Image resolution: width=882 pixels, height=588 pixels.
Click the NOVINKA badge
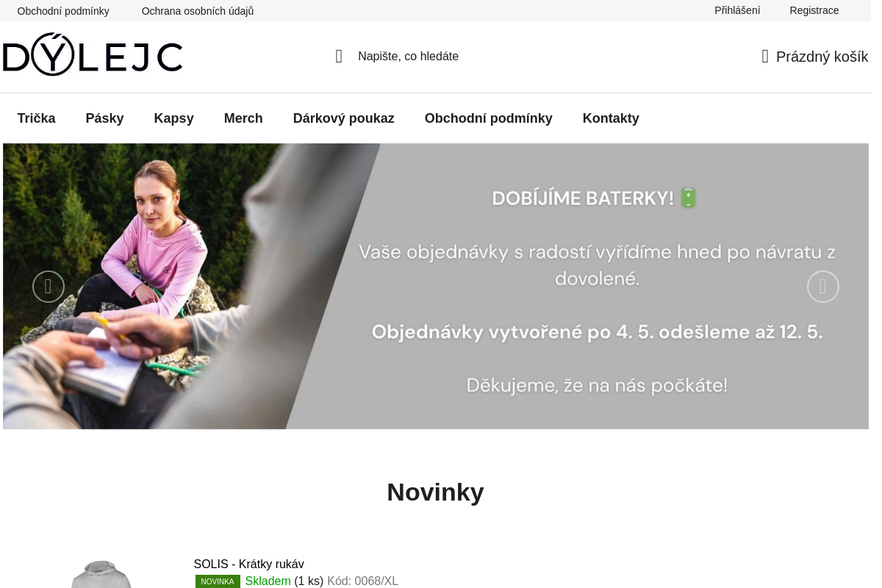point(218,581)
